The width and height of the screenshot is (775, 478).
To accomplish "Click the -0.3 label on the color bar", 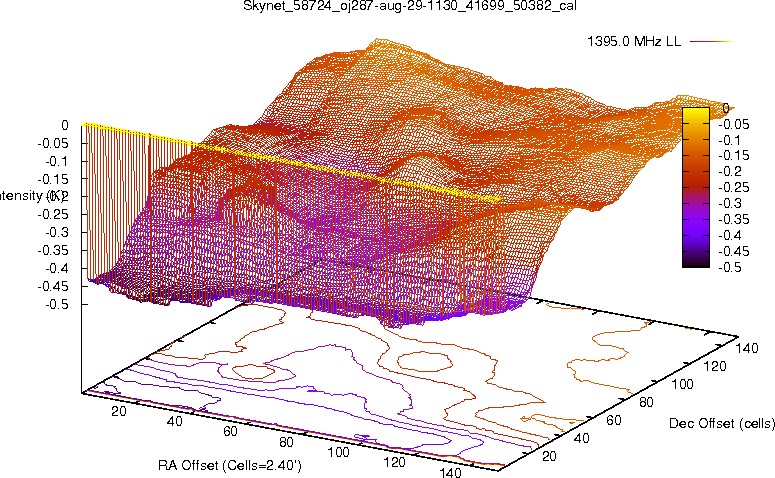I will pyautogui.click(x=730, y=203).
